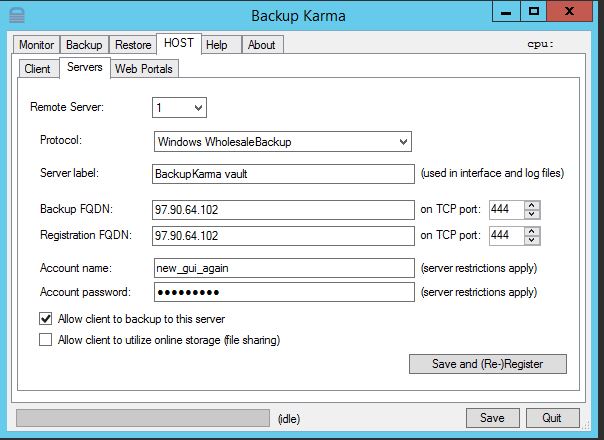
Task: Click the Account password: label
Action: (x=86, y=292)
